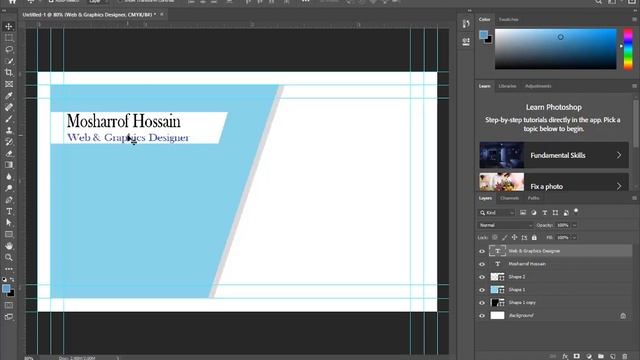Switch to the Adjustments tab
The image size is (640, 360).
click(538, 86)
